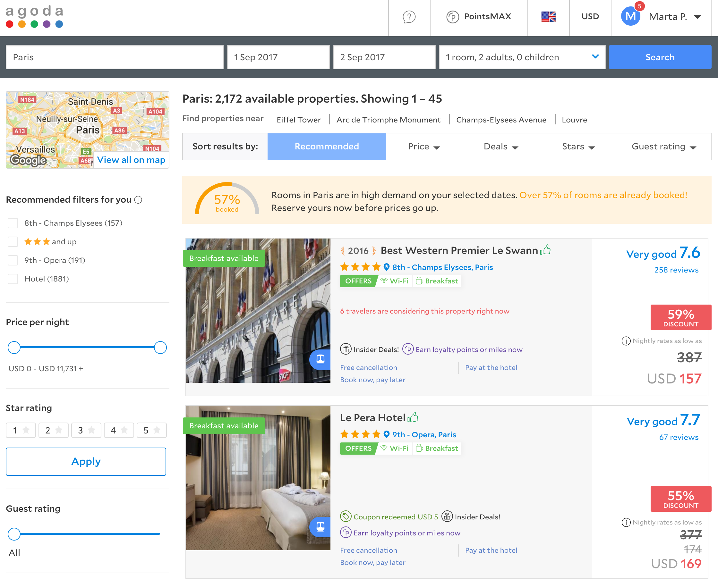Open the Le Pera Hotel room photo
This screenshot has height=588, width=718.
point(258,478)
